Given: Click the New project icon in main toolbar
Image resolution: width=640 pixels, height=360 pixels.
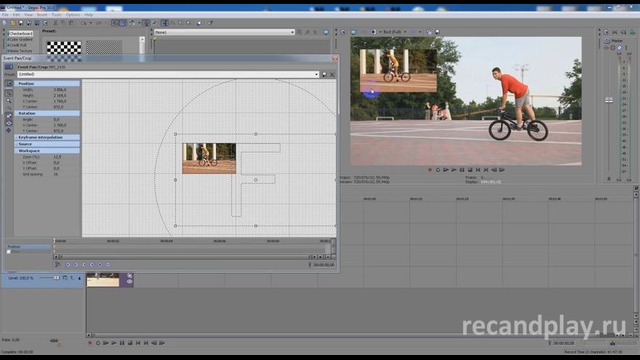Looking at the screenshot, I should click(5, 23).
